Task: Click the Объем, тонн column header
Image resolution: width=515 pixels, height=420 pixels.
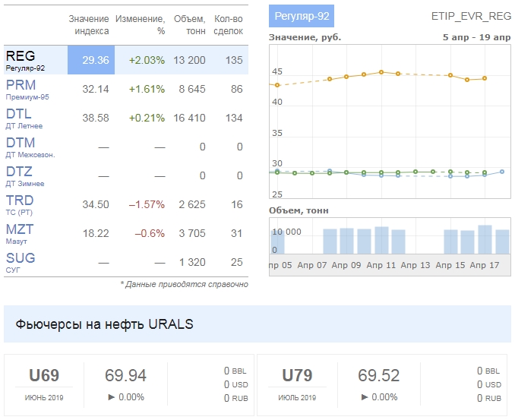Action: (x=190, y=24)
